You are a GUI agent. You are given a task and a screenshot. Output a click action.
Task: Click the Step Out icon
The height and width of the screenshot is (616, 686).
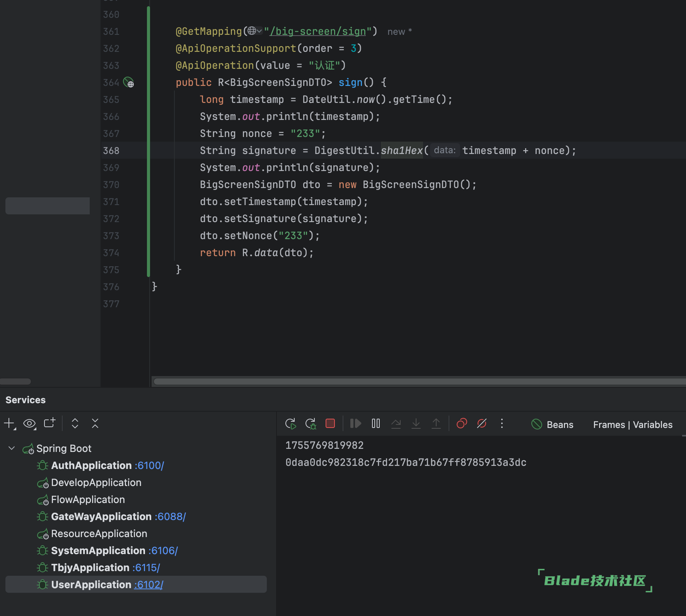[436, 424]
